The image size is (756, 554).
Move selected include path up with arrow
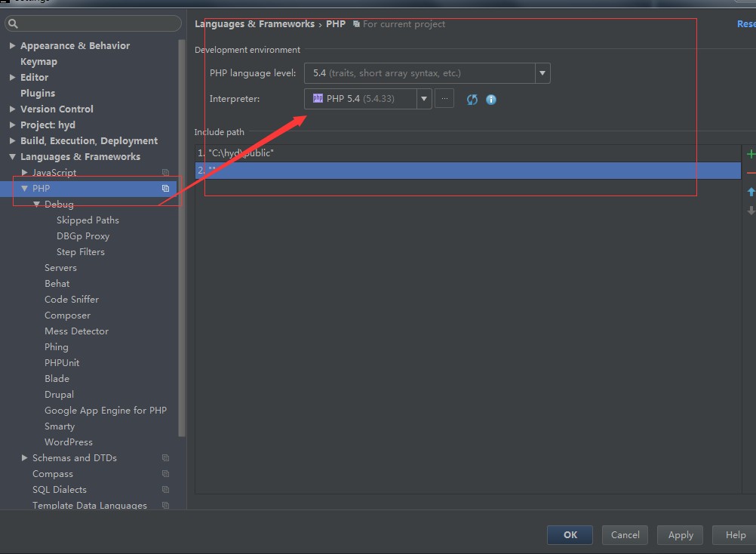coord(751,192)
